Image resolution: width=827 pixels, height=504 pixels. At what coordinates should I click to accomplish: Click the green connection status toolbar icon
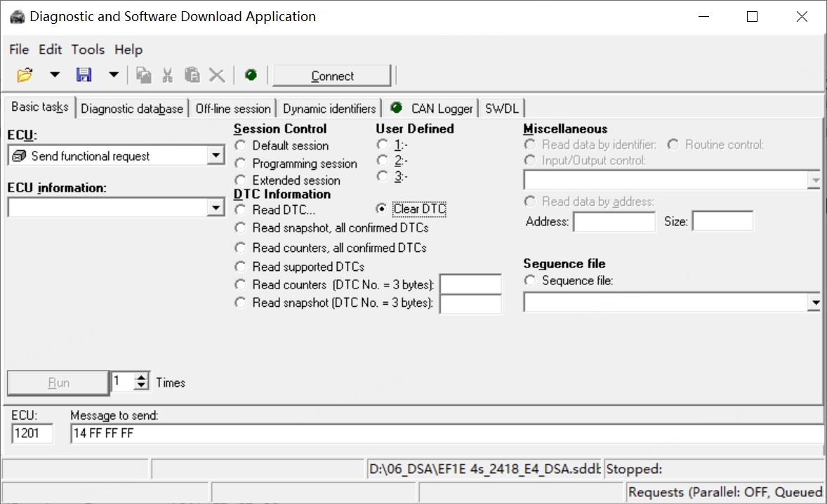click(251, 74)
